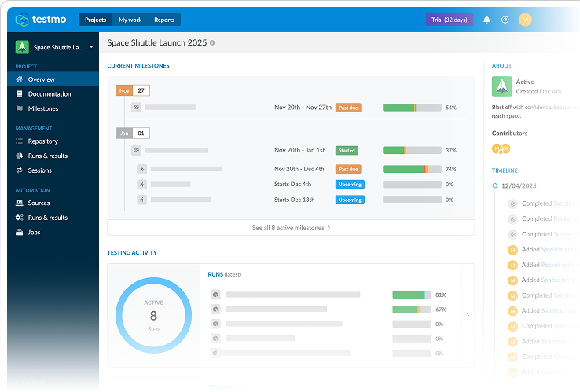Open automation Jobs in the sidebar
Image resolution: width=580 pixels, height=392 pixels.
[34, 232]
